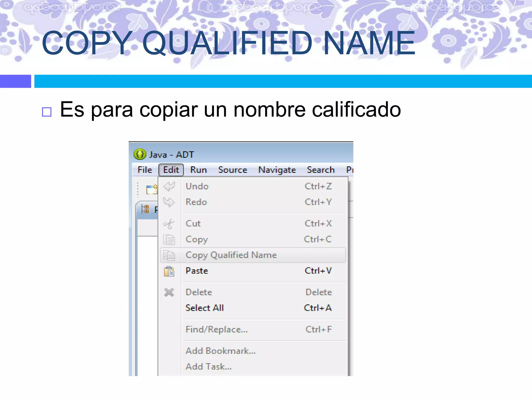This screenshot has width=532, height=399.
Task: Open Find/Replace... from the menu
Action: pos(253,329)
